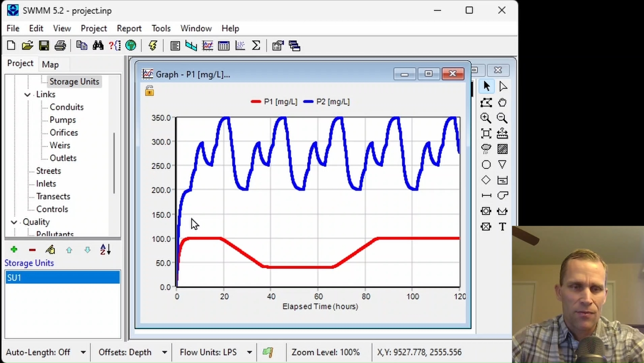
Task: Select SU1 in Storage Units list
Action: tap(63, 278)
